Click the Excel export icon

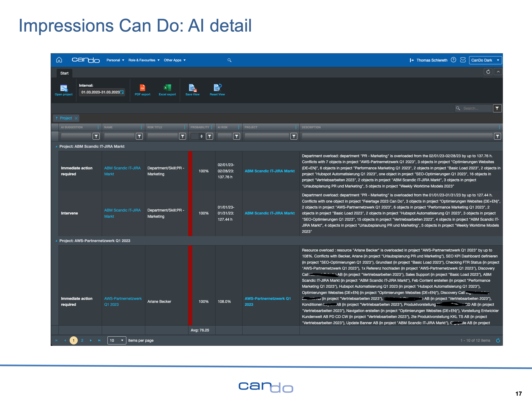point(167,90)
